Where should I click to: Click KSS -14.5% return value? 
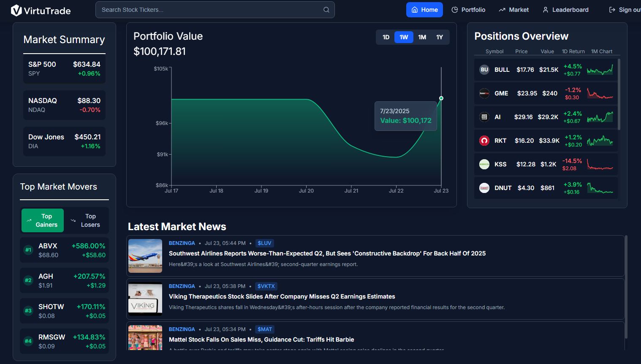pos(572,161)
